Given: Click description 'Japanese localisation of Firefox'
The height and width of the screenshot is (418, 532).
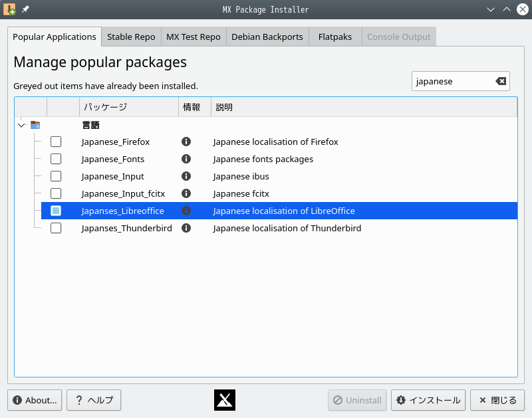Looking at the screenshot, I should point(275,142).
